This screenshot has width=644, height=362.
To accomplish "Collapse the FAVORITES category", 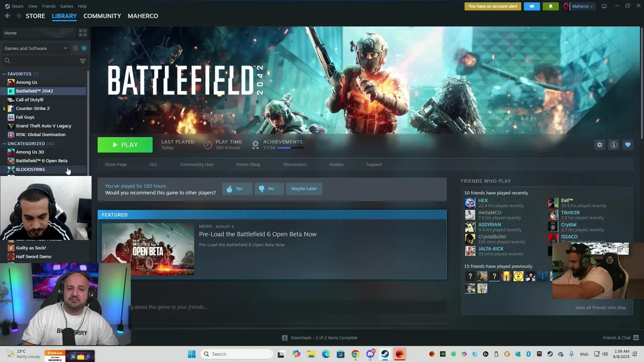I will point(5,74).
